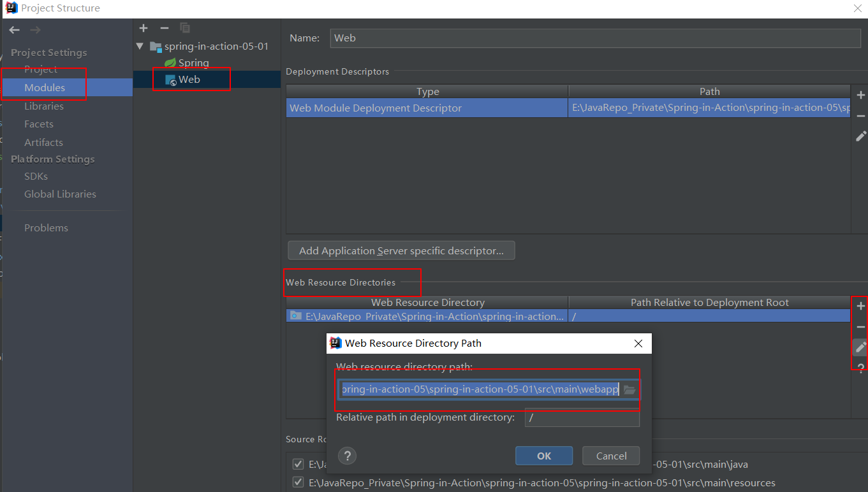This screenshot has width=868, height=492.
Task: Select the web resource directory row path
Action: pyautogui.click(x=427, y=316)
